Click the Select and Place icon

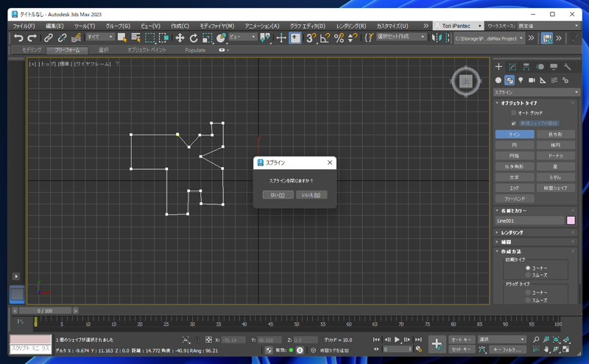click(x=221, y=38)
